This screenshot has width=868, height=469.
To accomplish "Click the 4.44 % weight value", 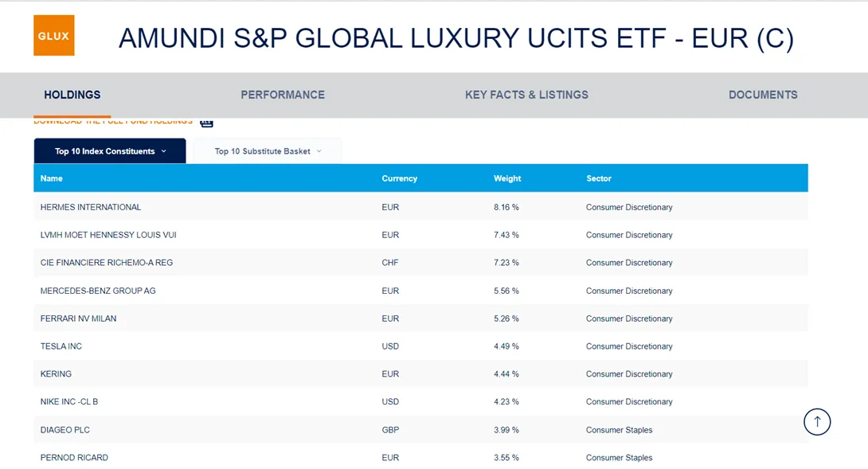I will (506, 373).
